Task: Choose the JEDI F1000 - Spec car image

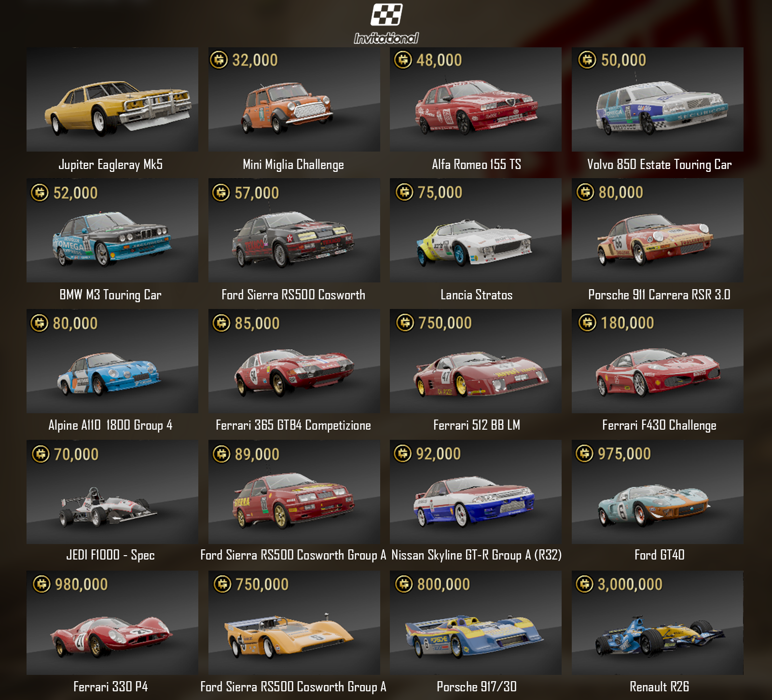Action: tap(112, 492)
